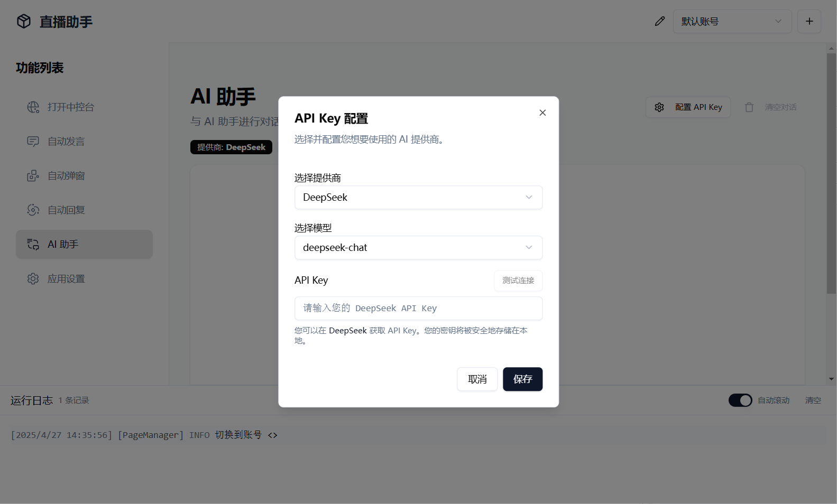Open the 选择模型 deepseek-chat dropdown
837x504 pixels.
tap(418, 247)
